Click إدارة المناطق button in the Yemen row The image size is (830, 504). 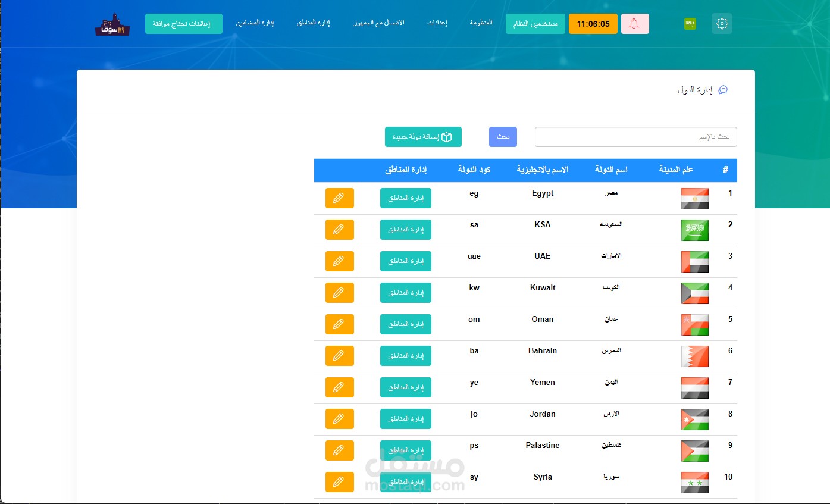[x=406, y=387]
